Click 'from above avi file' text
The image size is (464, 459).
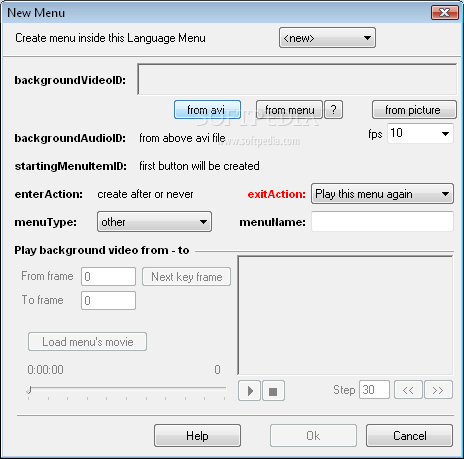pyautogui.click(x=182, y=138)
